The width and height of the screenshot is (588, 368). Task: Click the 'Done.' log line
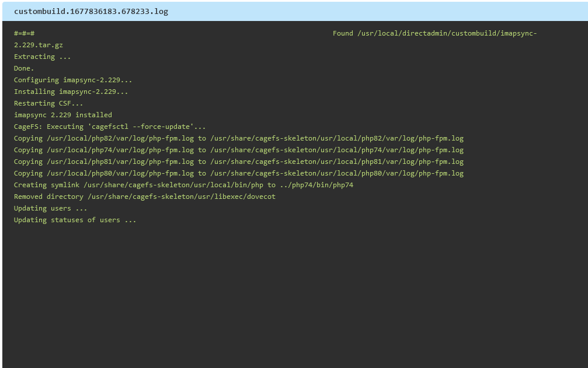[x=24, y=68]
